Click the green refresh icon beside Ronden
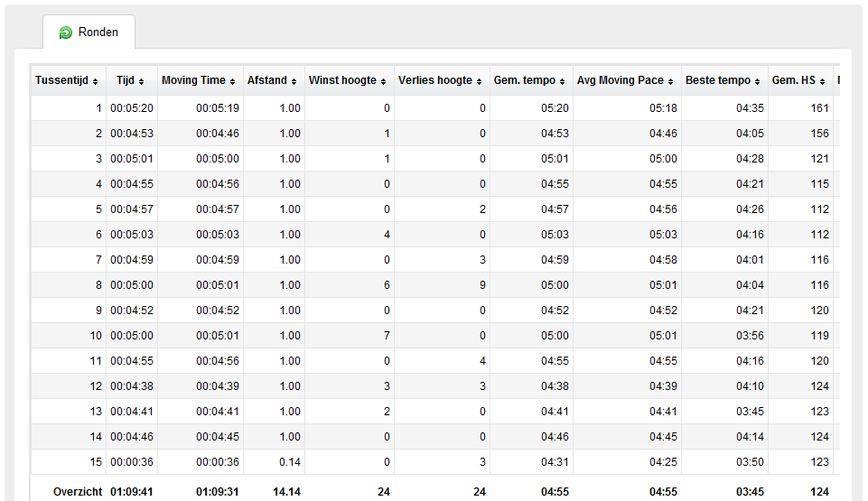The height and width of the screenshot is (501, 868). (x=66, y=32)
